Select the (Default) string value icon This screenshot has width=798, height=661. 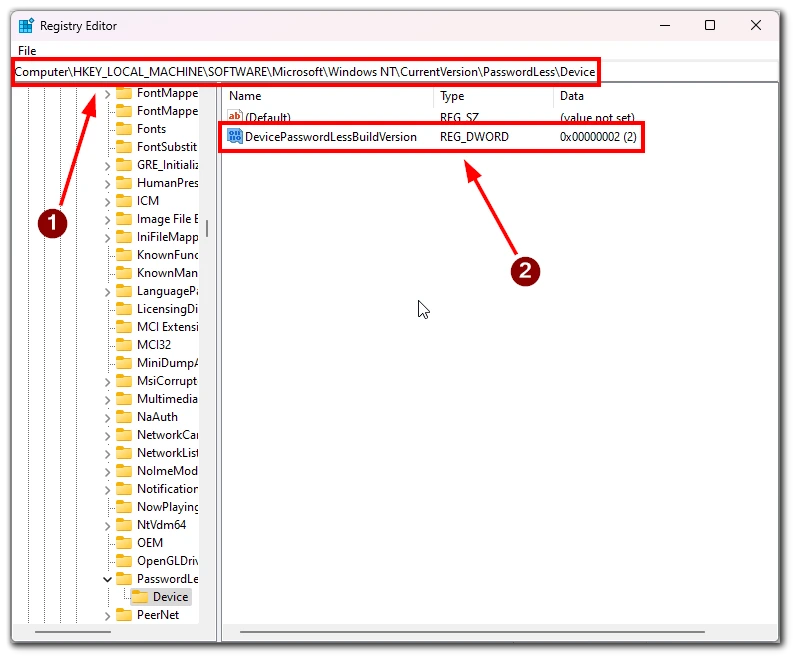coord(235,117)
